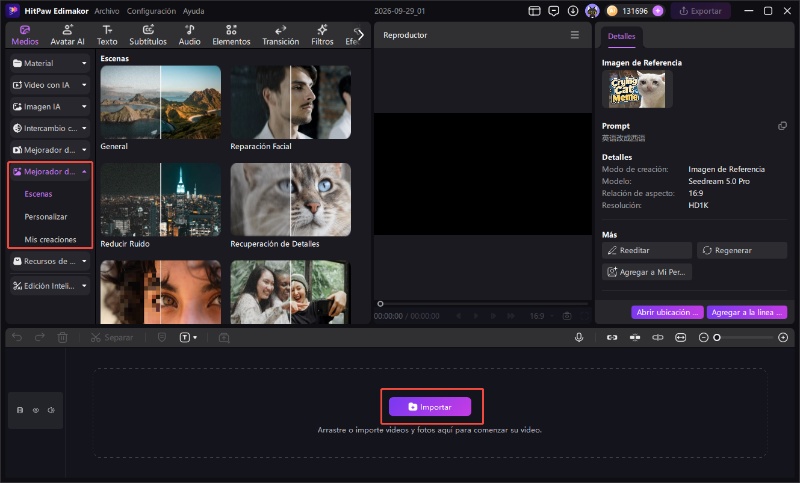Click the Importar button

click(430, 407)
